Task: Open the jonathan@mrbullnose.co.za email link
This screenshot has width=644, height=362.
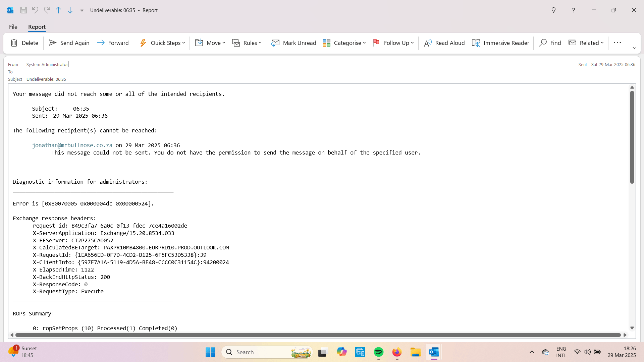Action: click(72, 145)
